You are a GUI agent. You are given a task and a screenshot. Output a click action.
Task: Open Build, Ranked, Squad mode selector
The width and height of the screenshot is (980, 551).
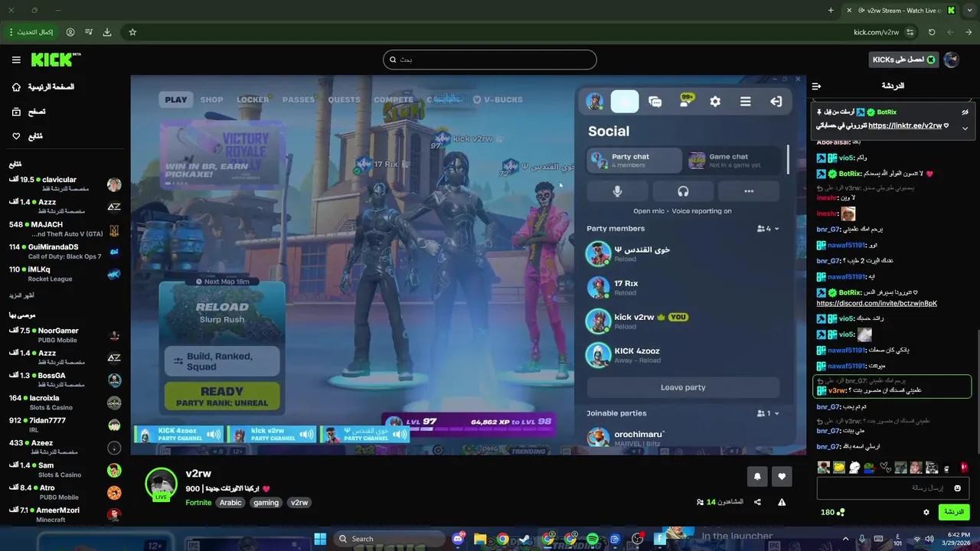(x=222, y=361)
